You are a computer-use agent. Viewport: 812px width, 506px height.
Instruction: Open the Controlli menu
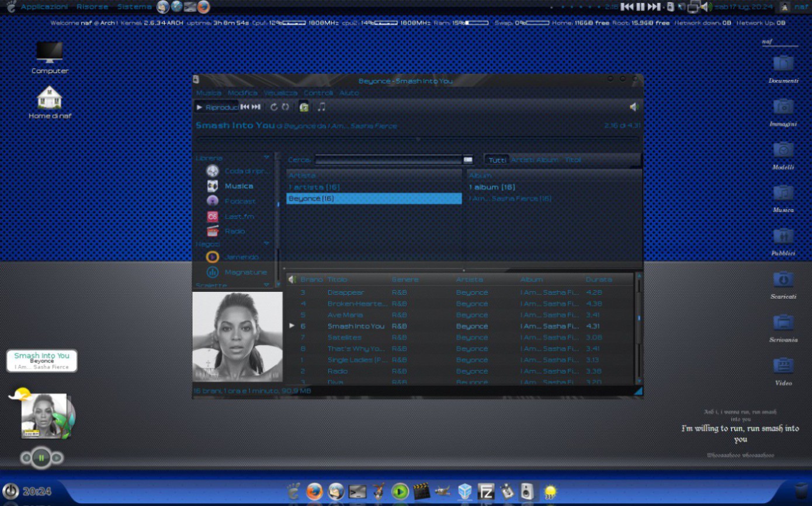click(318, 93)
